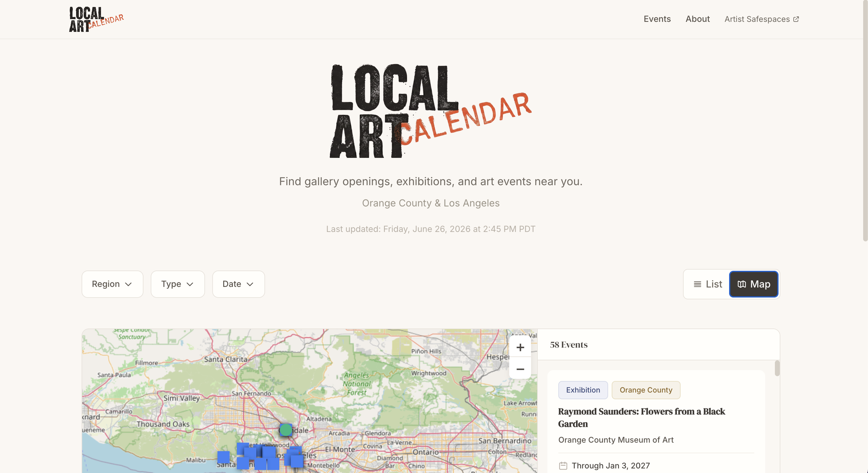Viewport: 868px width, 473px height.
Task: Click the Orange County tag on event card
Action: [646, 390]
